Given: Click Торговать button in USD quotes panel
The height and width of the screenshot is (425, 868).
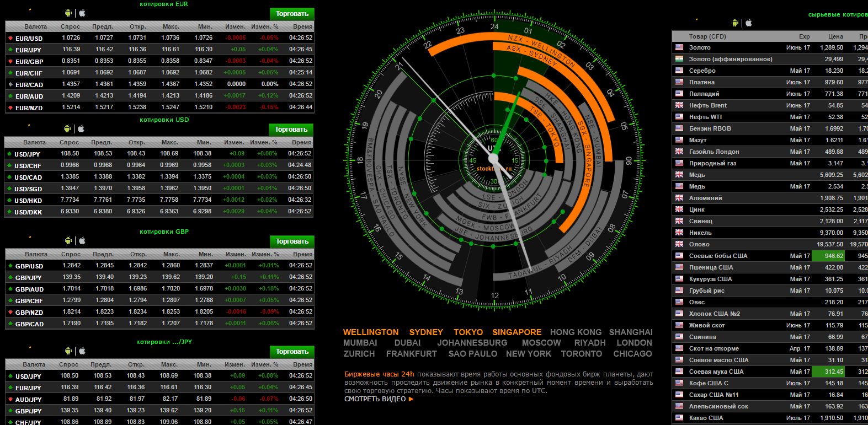Looking at the screenshot, I should pyautogui.click(x=291, y=130).
